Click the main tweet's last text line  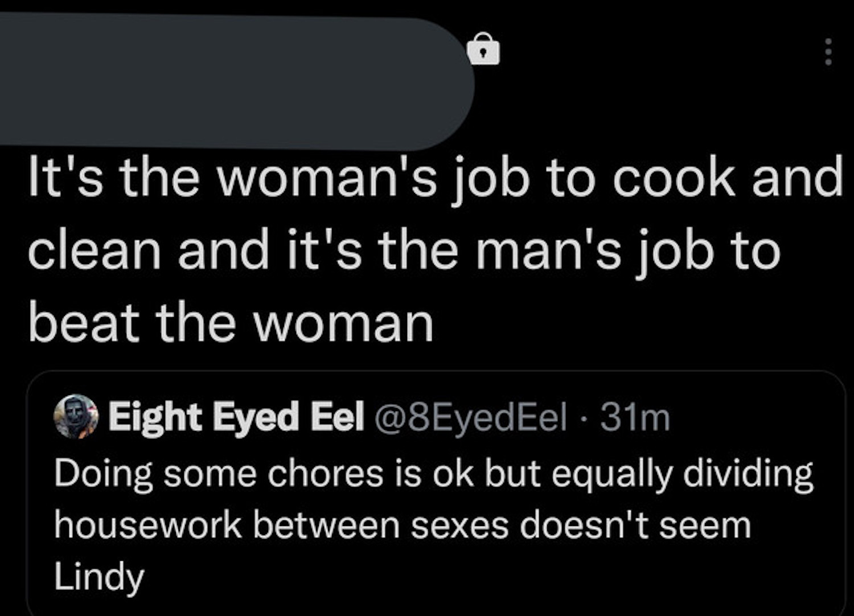coord(231,323)
